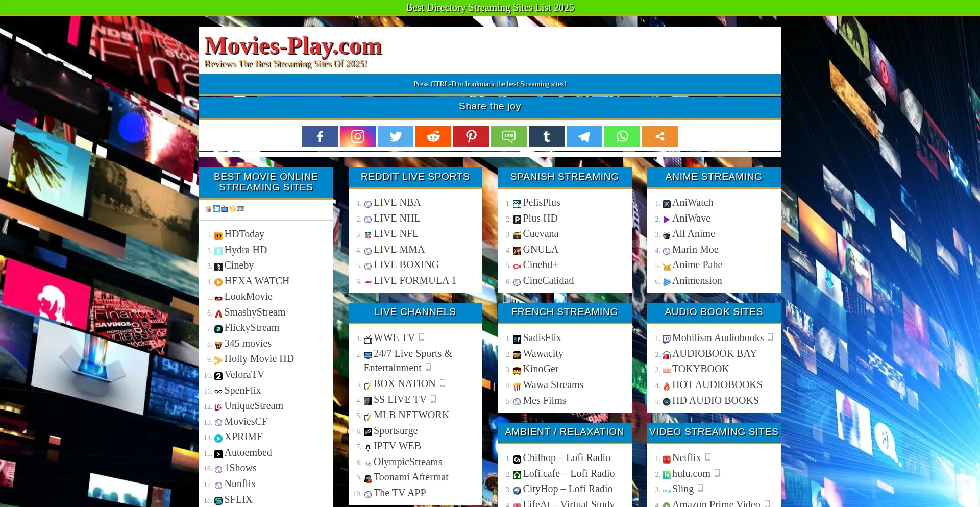Share the page on Twitter

(x=396, y=136)
